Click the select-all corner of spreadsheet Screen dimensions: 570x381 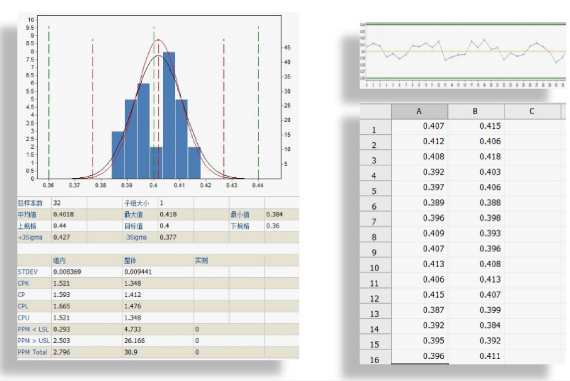375,111
